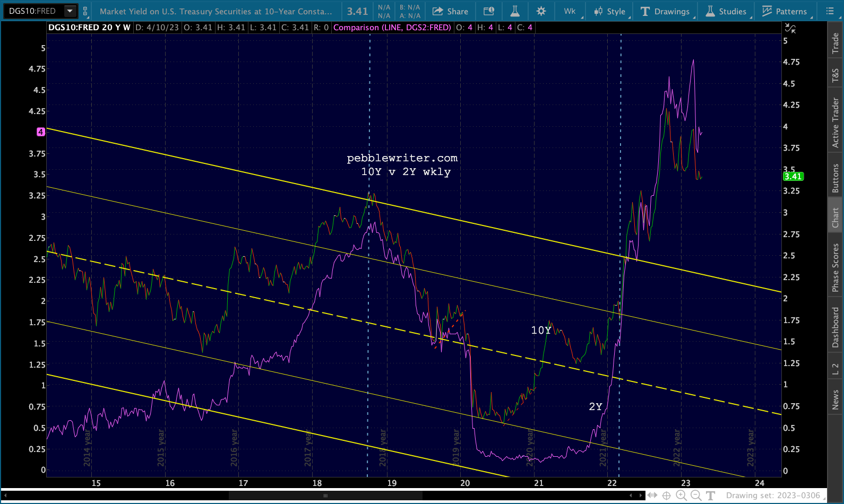Click the alert/news envelope icon in toolbar

click(489, 11)
